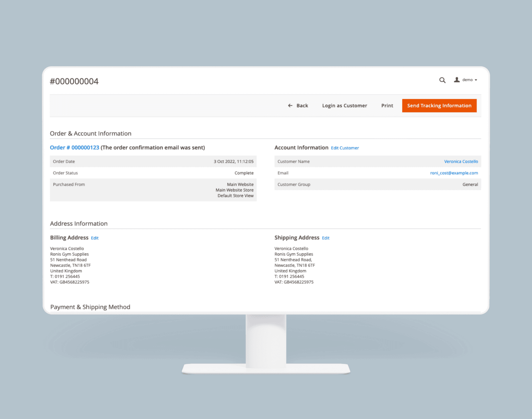Edit the Shipping Address
Screen dimensions: 532x419
coord(326,238)
